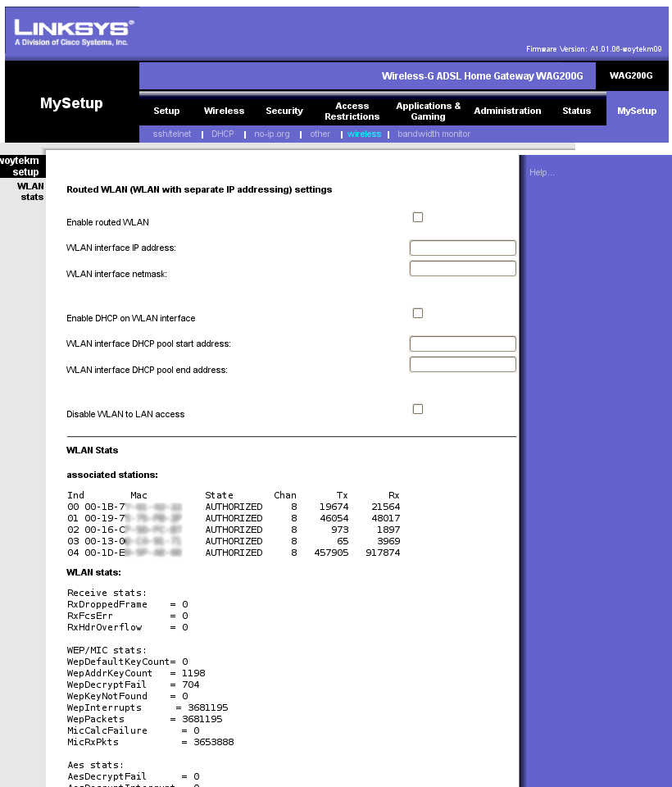
Task: Switch to the Wireless main tab
Action: (x=224, y=111)
